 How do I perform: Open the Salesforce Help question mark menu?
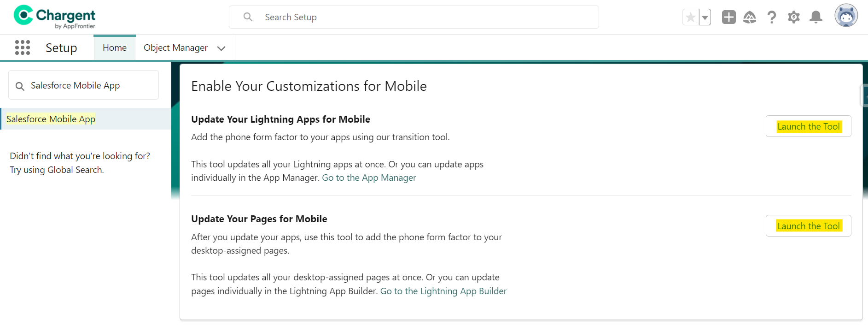[x=772, y=17]
